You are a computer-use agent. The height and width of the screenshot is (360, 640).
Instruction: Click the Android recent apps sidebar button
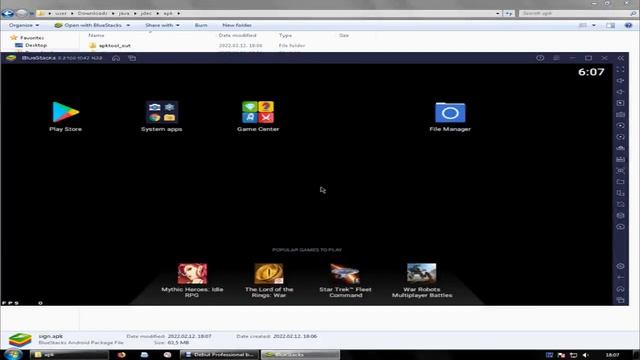point(620,300)
